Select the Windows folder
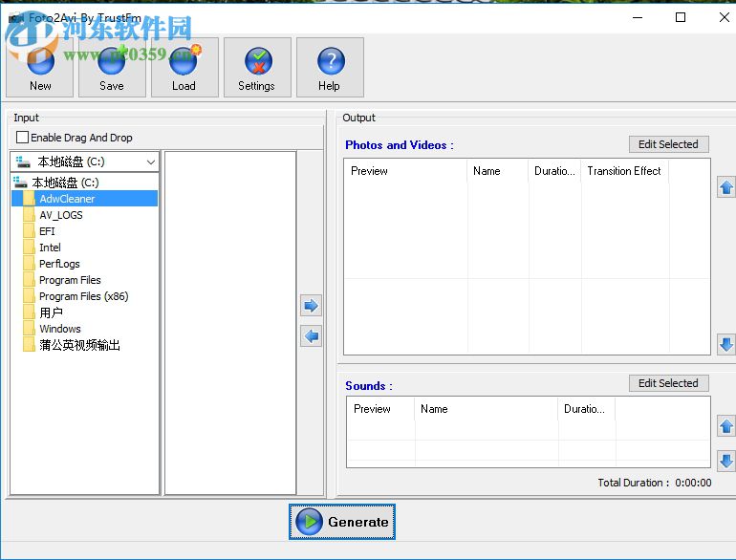736x560 pixels. [59, 329]
